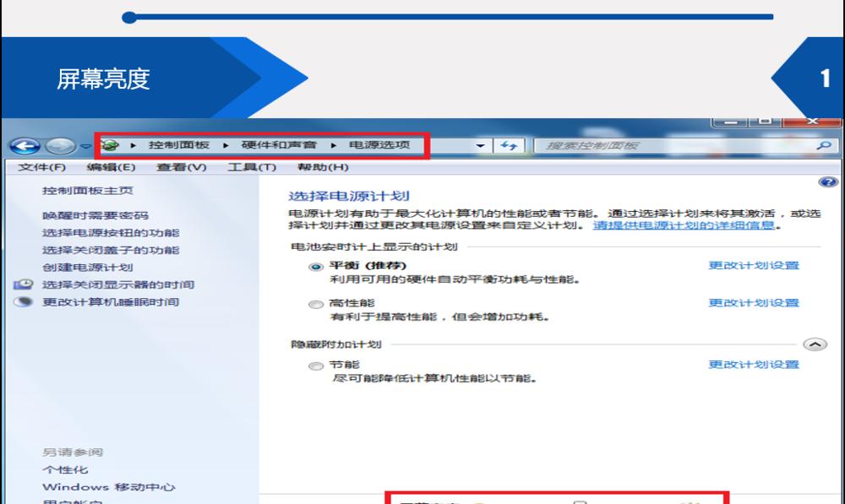Open 创建电源计划 link

pyautogui.click(x=88, y=267)
